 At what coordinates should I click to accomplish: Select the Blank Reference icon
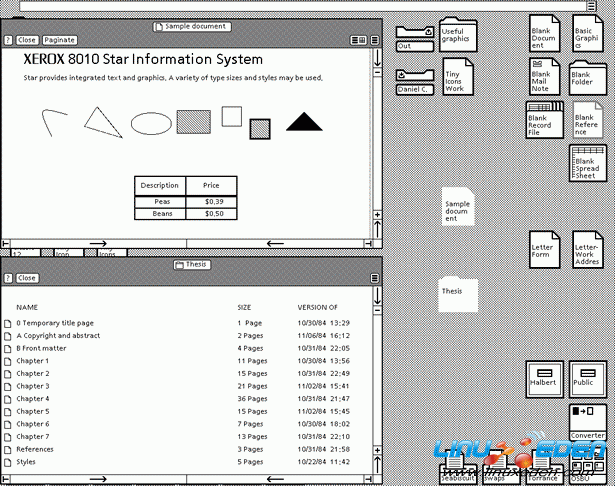pos(588,120)
